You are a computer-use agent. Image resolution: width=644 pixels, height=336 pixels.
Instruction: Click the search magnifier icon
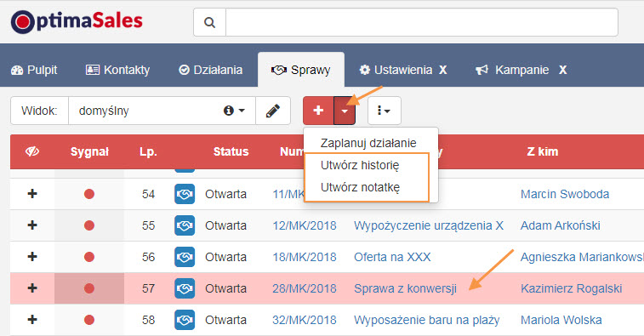[x=209, y=22]
